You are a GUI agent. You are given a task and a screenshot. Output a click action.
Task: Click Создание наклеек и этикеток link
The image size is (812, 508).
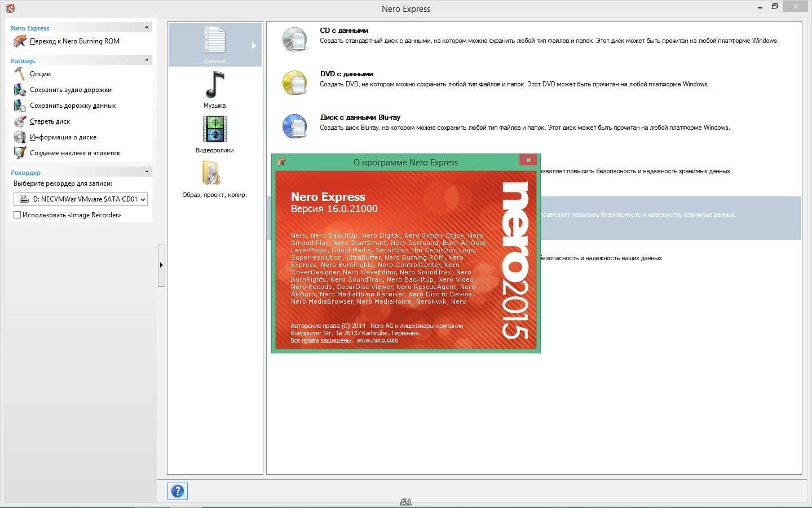tap(75, 153)
